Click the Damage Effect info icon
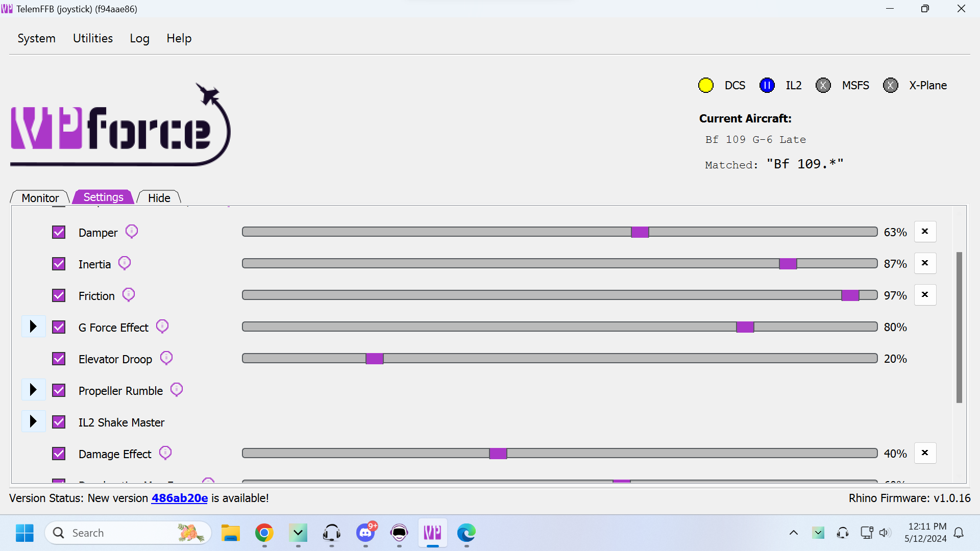This screenshot has height=551, width=980. click(165, 453)
